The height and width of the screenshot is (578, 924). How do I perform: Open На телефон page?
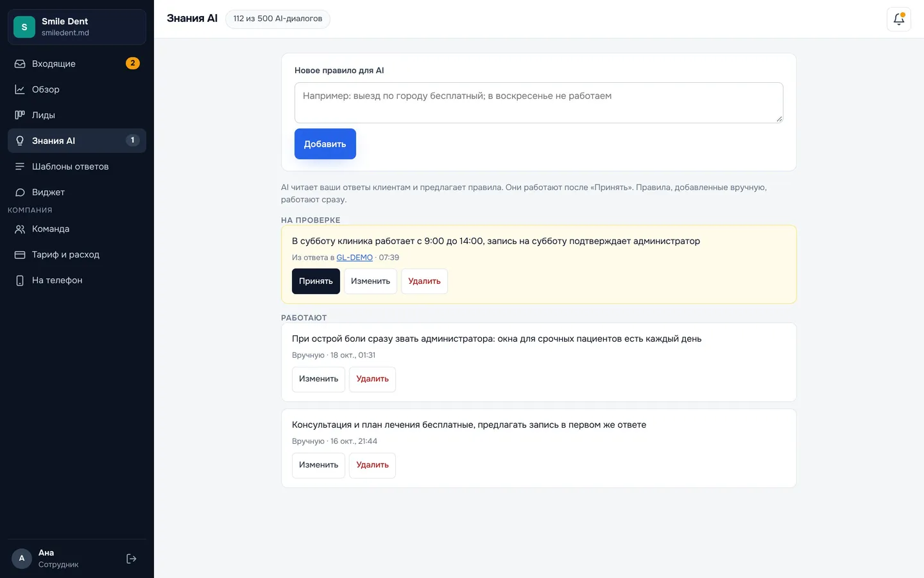pyautogui.click(x=77, y=281)
